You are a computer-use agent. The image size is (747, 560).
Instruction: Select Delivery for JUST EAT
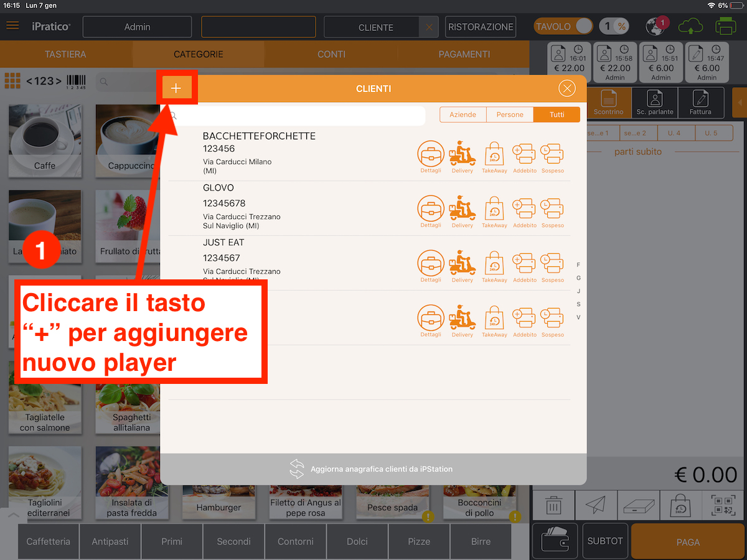coord(463,266)
